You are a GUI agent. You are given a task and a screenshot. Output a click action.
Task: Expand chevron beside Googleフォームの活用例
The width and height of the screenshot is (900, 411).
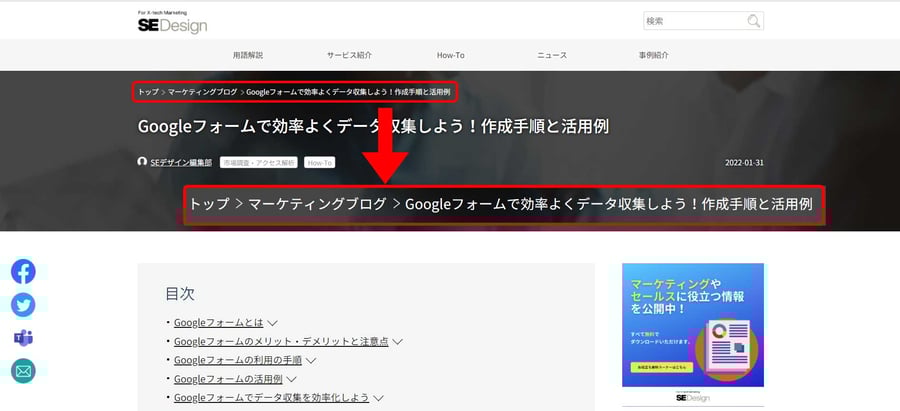[291, 379]
